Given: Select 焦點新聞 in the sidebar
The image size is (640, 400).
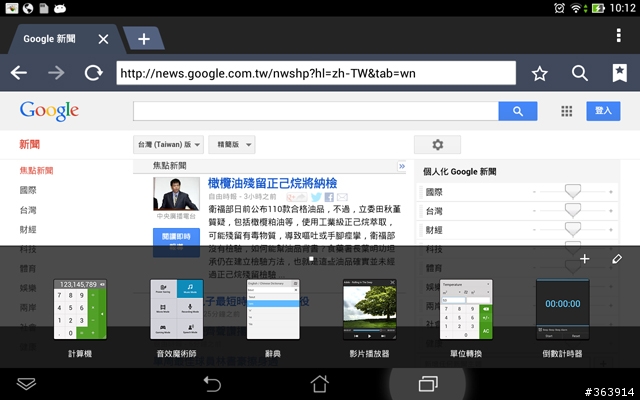Looking at the screenshot, I should point(37,171).
